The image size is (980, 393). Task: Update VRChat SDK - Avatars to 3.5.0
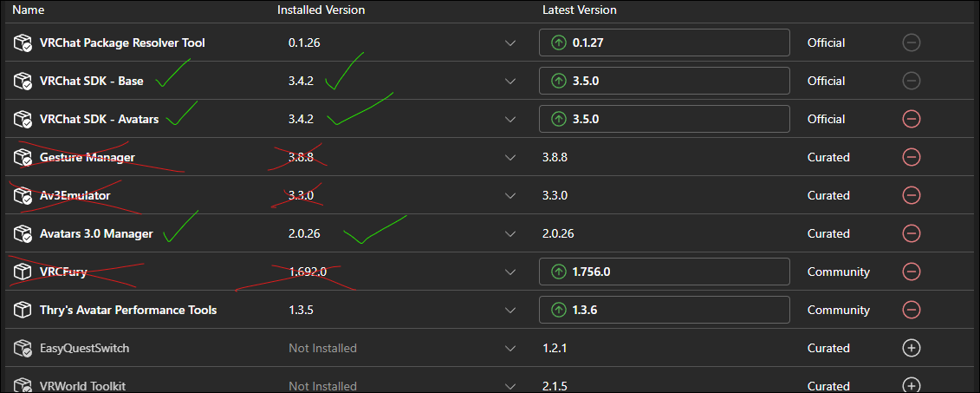point(665,119)
